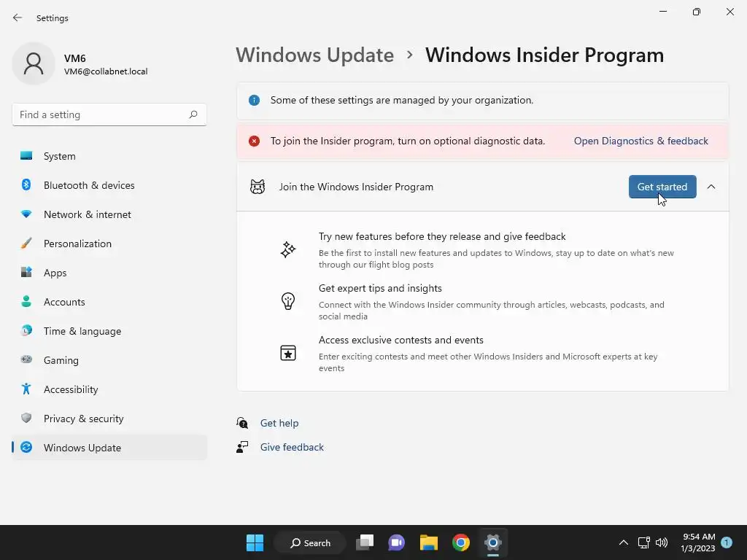747x560 pixels.
Task: Click the System monitor icon in sidebar
Action: pyautogui.click(x=26, y=156)
